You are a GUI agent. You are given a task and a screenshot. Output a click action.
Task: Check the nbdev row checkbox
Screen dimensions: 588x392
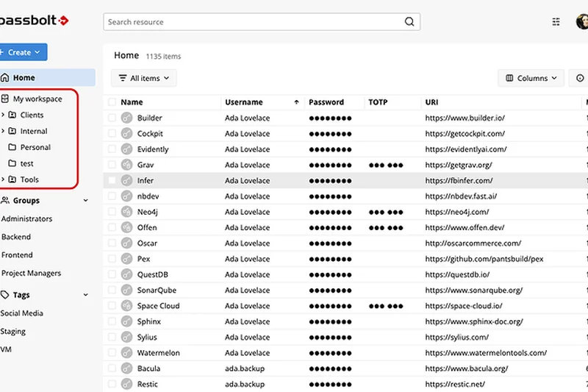point(112,196)
